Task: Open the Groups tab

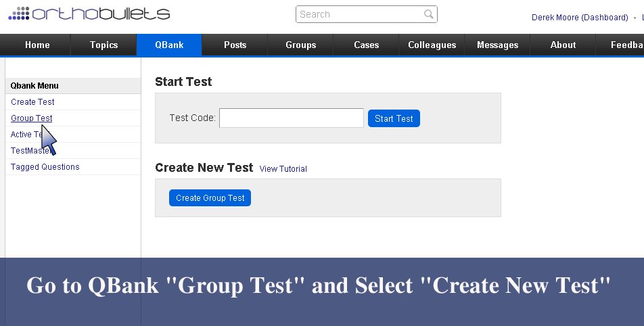Action: click(300, 45)
